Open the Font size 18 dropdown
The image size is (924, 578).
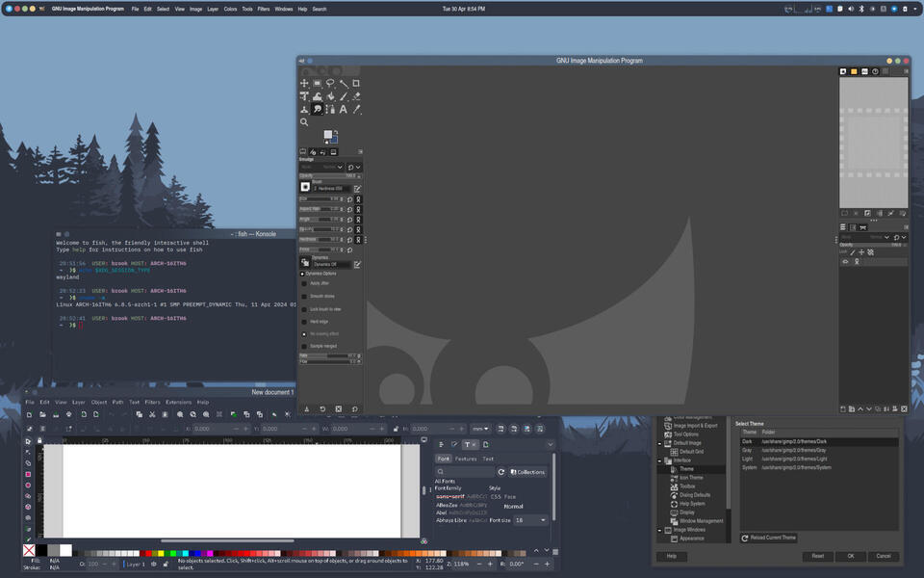[530, 520]
